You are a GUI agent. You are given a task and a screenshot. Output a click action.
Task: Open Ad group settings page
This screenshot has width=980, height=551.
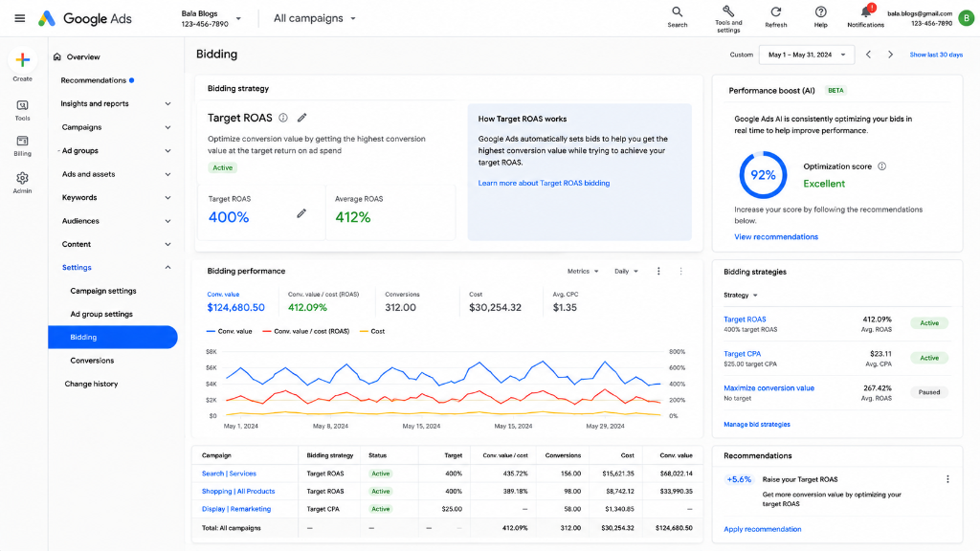coord(101,314)
